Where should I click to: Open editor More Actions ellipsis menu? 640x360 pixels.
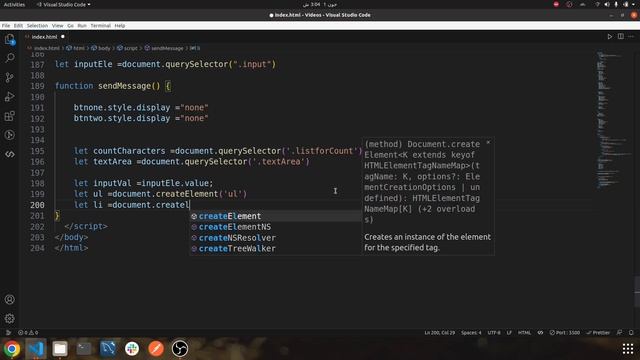point(631,36)
